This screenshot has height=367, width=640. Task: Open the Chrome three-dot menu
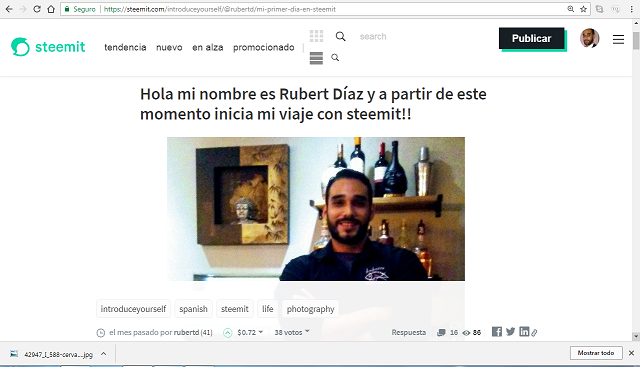631,9
